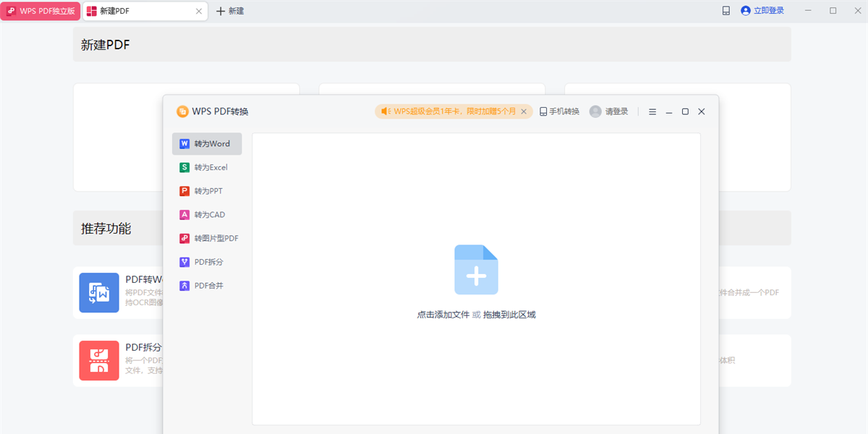Click the WPS PDF转换 orange logo icon
The width and height of the screenshot is (868, 434).
182,111
